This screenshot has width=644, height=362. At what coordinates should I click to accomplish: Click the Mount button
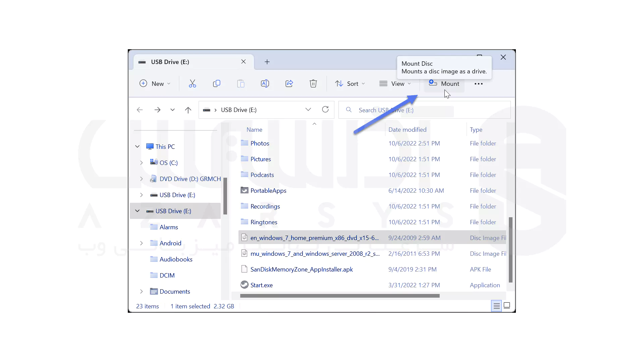pyautogui.click(x=444, y=84)
